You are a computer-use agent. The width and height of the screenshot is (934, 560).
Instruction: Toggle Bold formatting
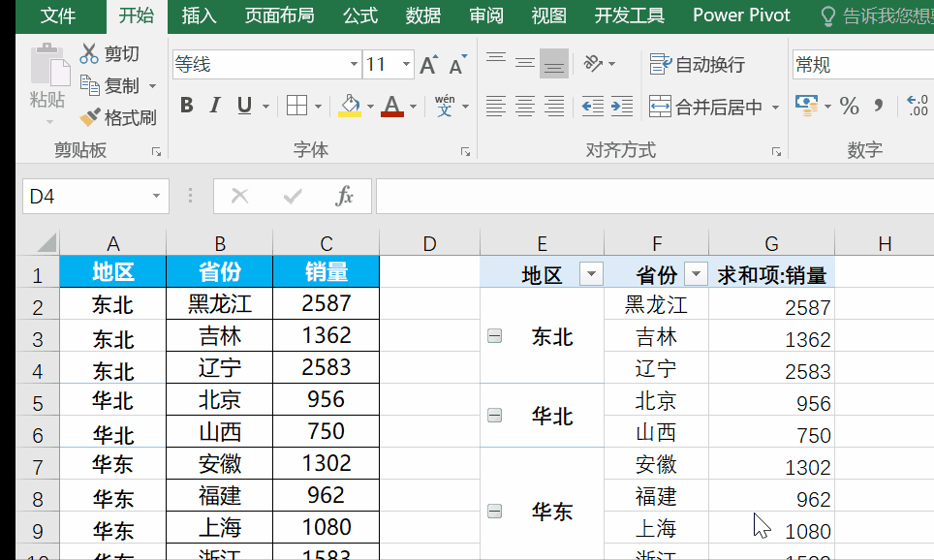click(186, 106)
